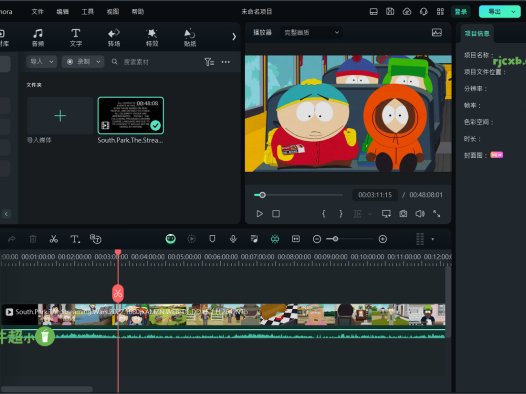Click the save project icon
This screenshot has width=526, height=394.
point(390,12)
